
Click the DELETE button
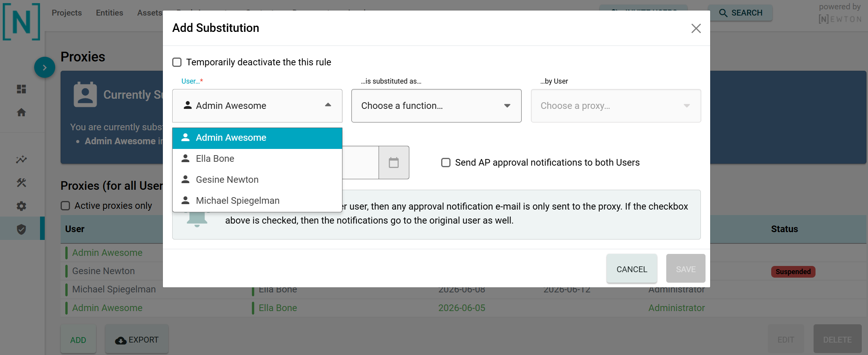click(x=837, y=340)
